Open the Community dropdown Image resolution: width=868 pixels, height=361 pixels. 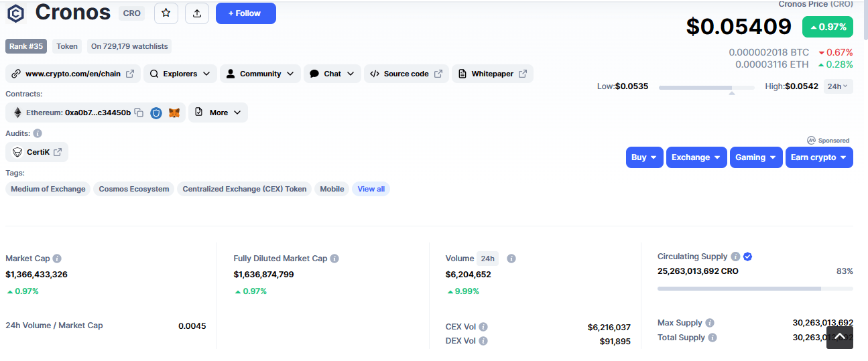point(260,74)
